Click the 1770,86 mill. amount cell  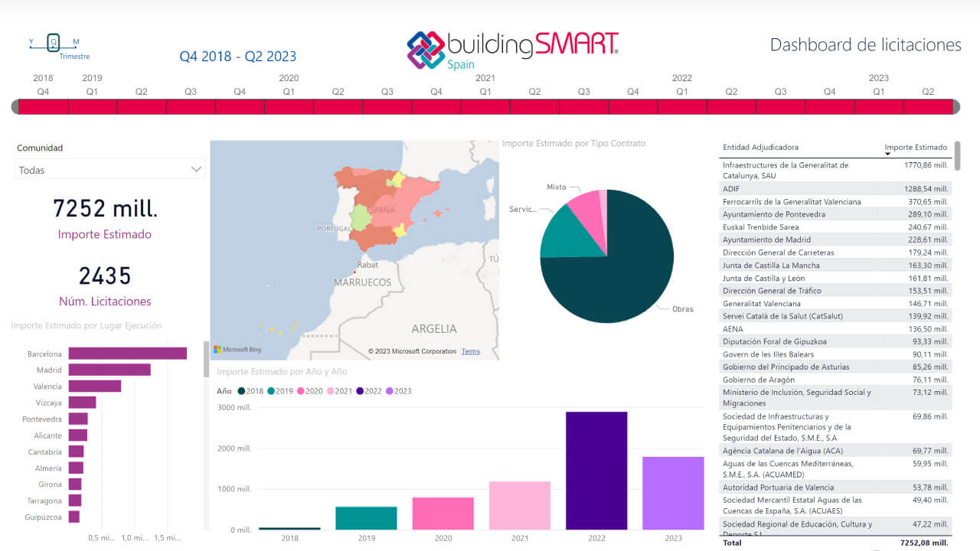[926, 165]
